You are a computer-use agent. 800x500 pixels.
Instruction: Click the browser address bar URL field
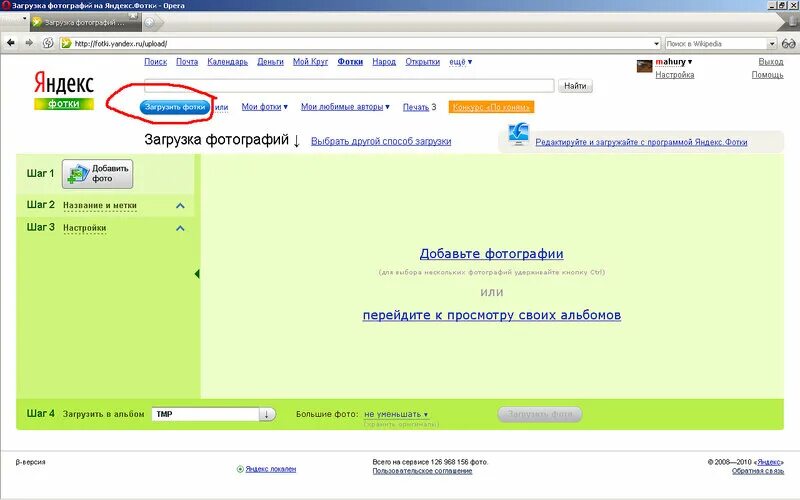click(x=360, y=44)
